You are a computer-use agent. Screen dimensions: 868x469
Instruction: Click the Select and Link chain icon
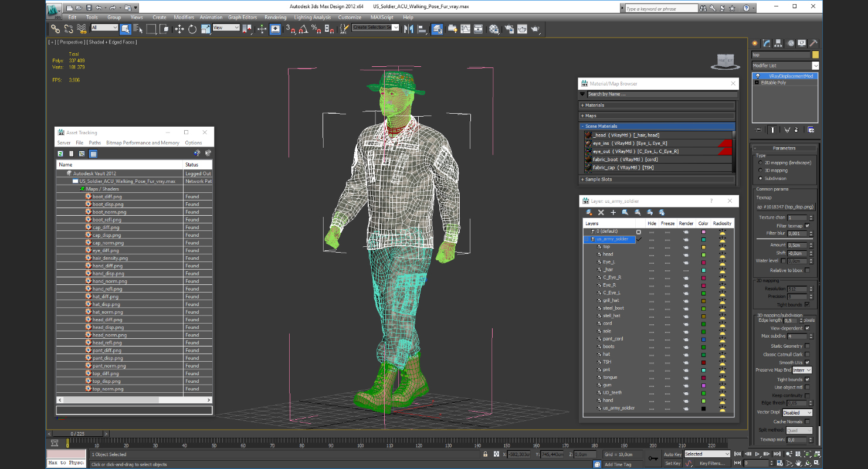pos(55,29)
